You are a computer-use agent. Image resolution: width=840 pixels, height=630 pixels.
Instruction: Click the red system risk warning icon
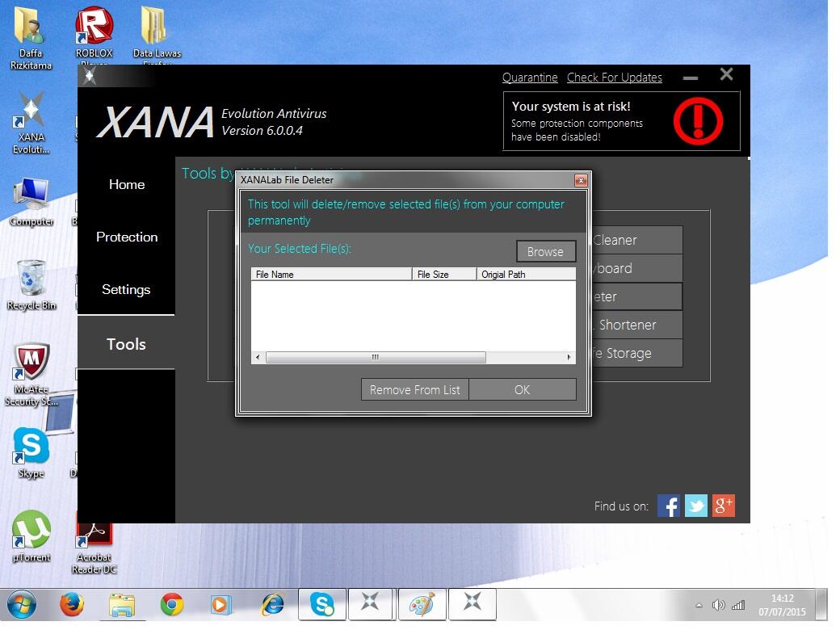click(x=698, y=121)
